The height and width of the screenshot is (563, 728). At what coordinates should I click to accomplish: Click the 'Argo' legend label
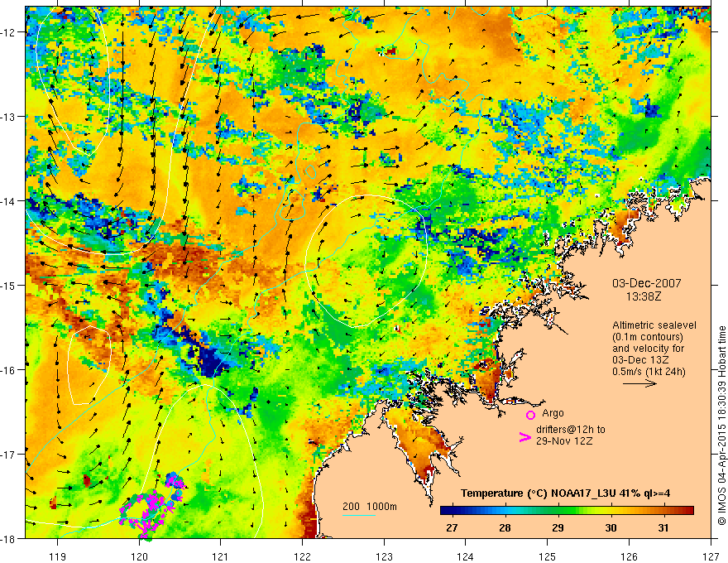[553, 413]
